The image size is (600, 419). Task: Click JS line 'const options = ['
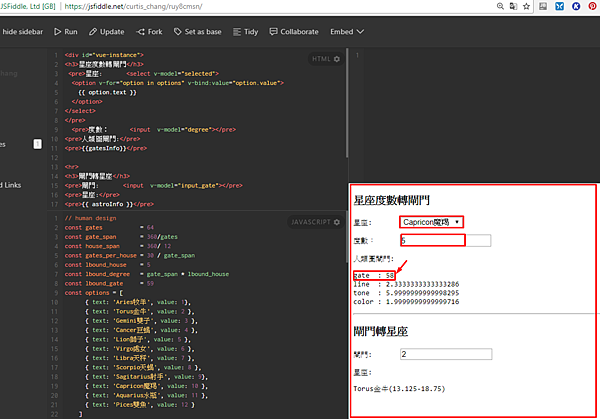tap(94, 293)
